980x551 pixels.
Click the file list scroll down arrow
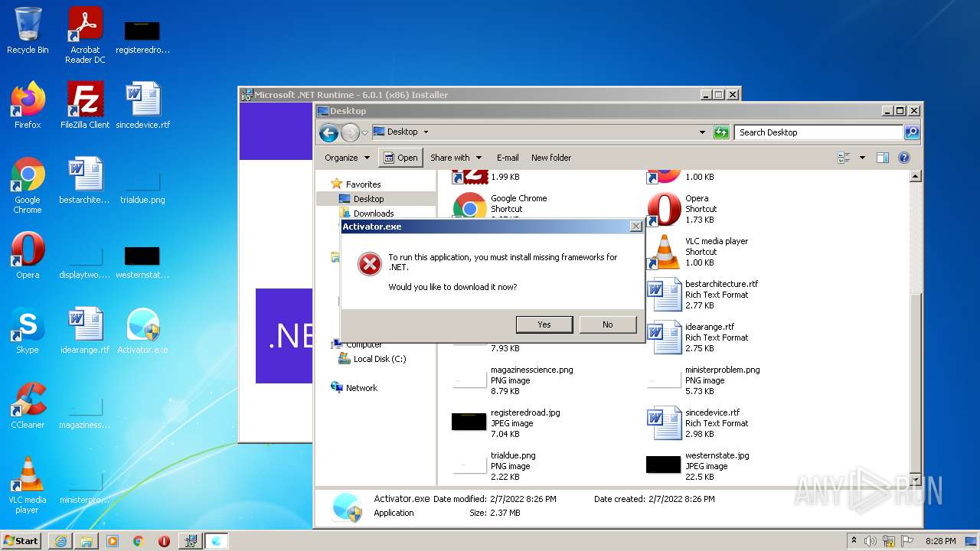[x=915, y=480]
